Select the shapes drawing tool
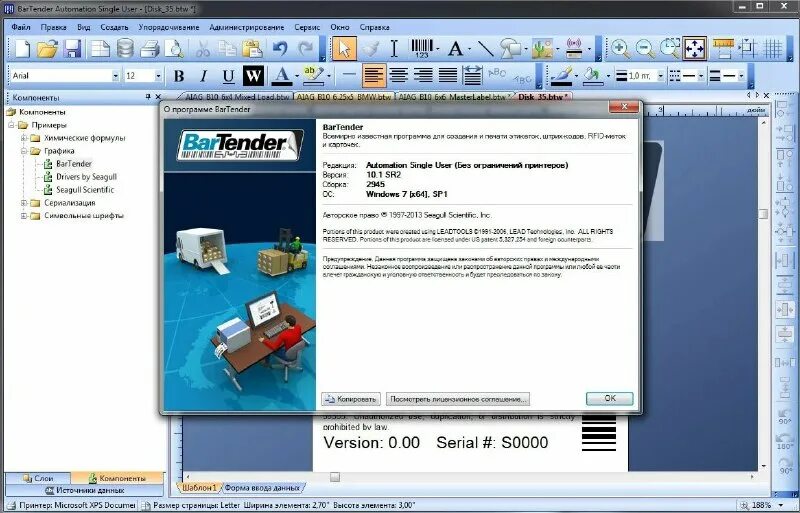The height and width of the screenshot is (513, 800). 510,49
